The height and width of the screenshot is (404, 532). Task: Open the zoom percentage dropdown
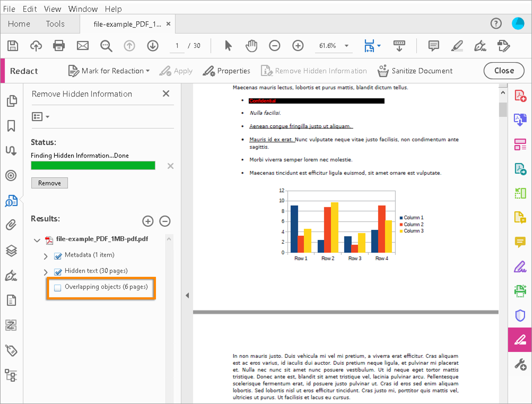coord(346,46)
